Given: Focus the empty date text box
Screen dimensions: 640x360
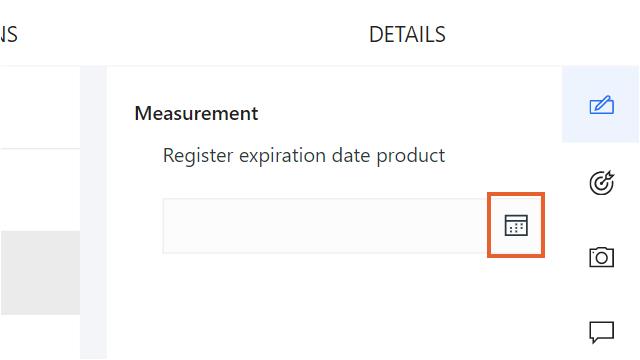Looking at the screenshot, I should pyautogui.click(x=325, y=226).
